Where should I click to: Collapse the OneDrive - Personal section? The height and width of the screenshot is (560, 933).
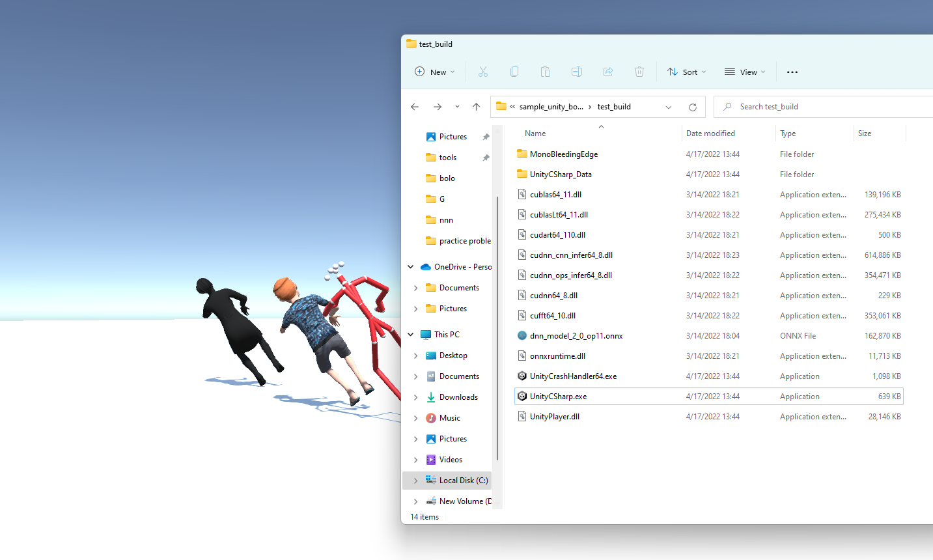[x=410, y=266]
